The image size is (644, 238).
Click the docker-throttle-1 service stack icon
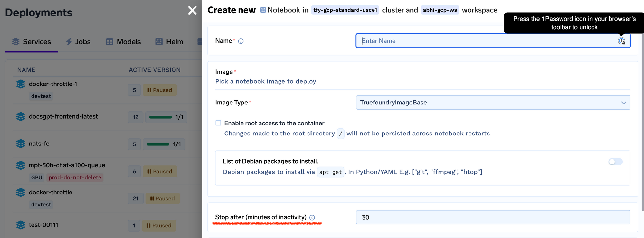pos(21,84)
